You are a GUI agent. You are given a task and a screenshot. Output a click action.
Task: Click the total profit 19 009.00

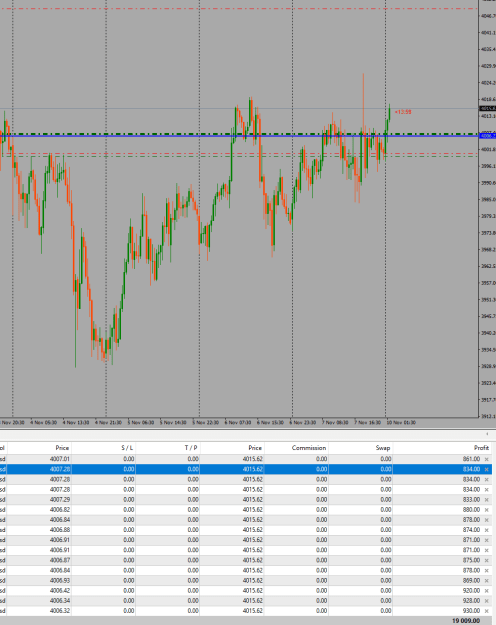[x=466, y=621]
